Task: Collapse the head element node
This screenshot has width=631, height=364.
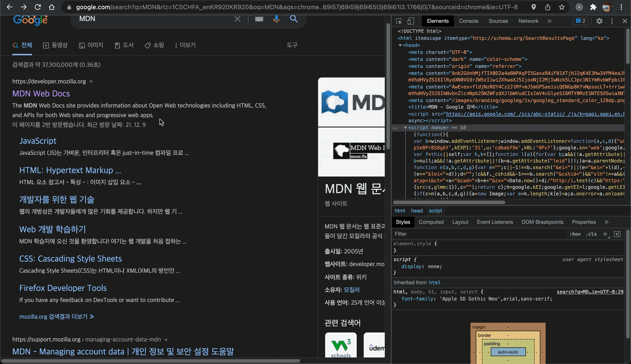Action: (400, 45)
